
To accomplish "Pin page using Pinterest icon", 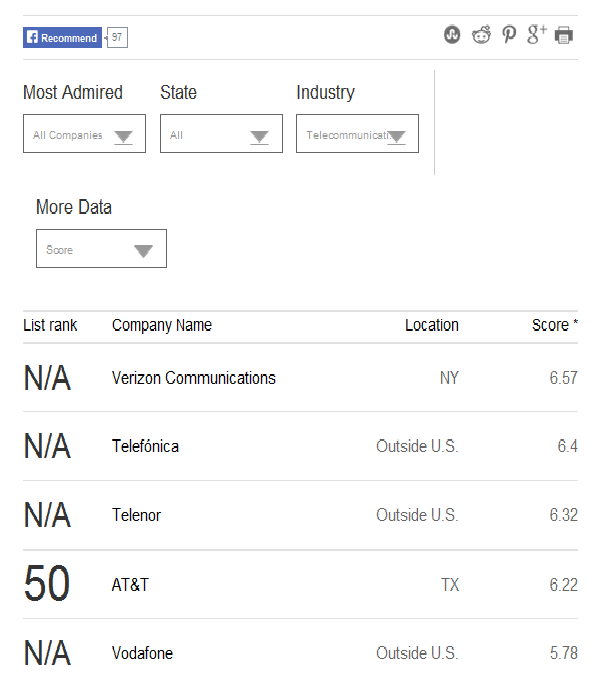I will point(509,35).
